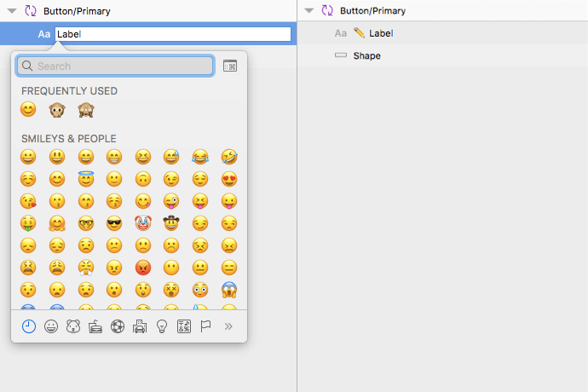Insert the winking tongue-out emoji
The width and height of the screenshot is (588, 392).
(x=171, y=201)
